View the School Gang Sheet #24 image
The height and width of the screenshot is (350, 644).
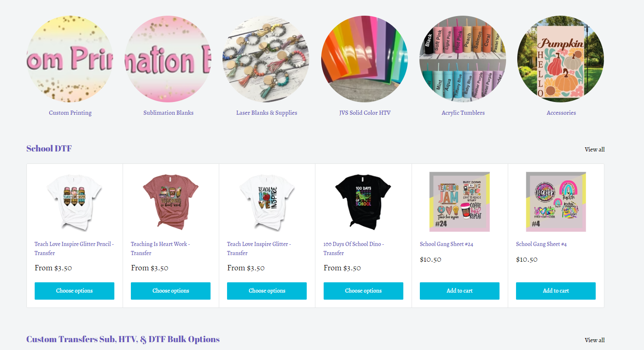(x=459, y=202)
